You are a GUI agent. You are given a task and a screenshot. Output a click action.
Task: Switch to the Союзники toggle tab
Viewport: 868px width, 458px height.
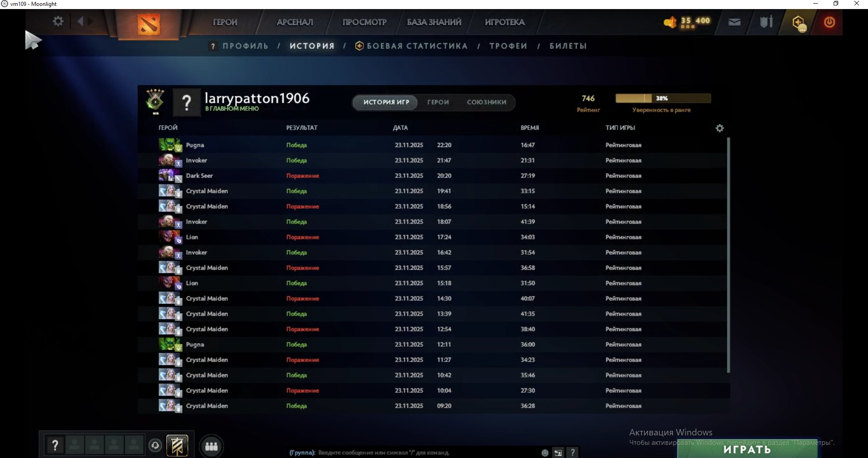486,102
